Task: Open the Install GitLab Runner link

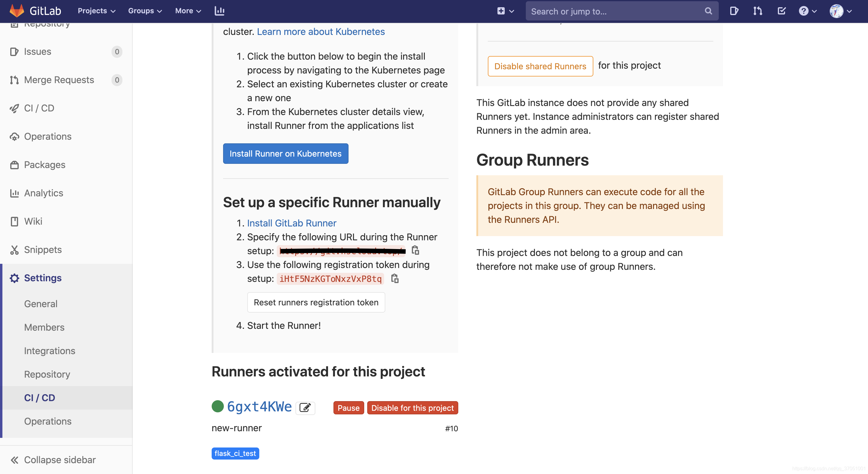Action: (291, 223)
